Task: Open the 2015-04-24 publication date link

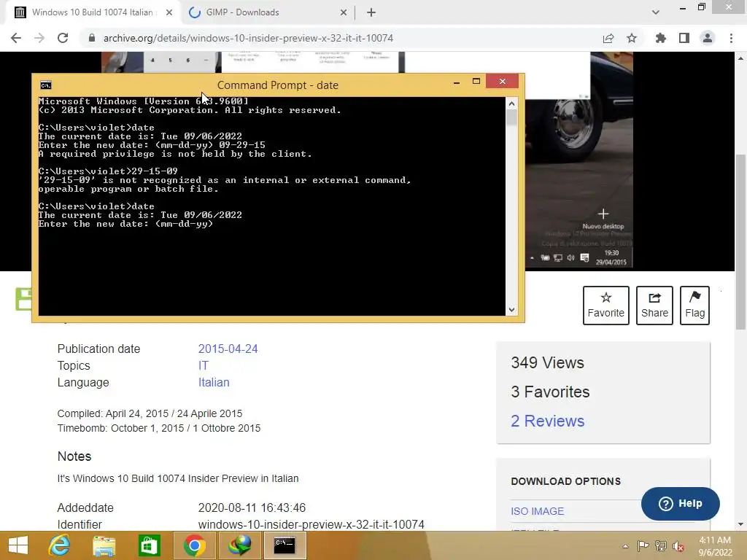Action: 228,349
